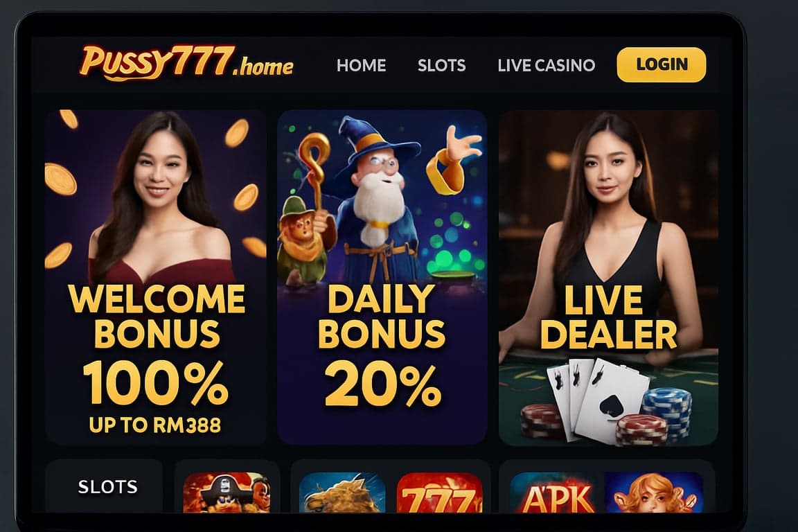Click the 100% bonus amount text
798x532 pixels.
point(155,383)
